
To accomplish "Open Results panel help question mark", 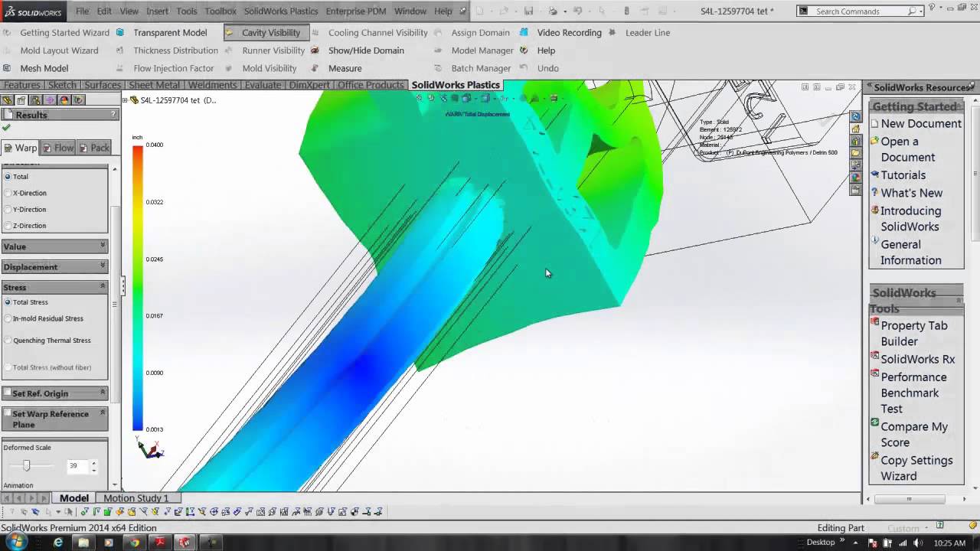I will (x=113, y=115).
